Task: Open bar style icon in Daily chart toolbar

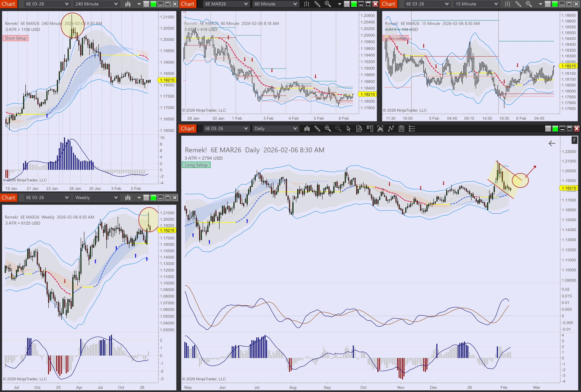Action: 307,129
